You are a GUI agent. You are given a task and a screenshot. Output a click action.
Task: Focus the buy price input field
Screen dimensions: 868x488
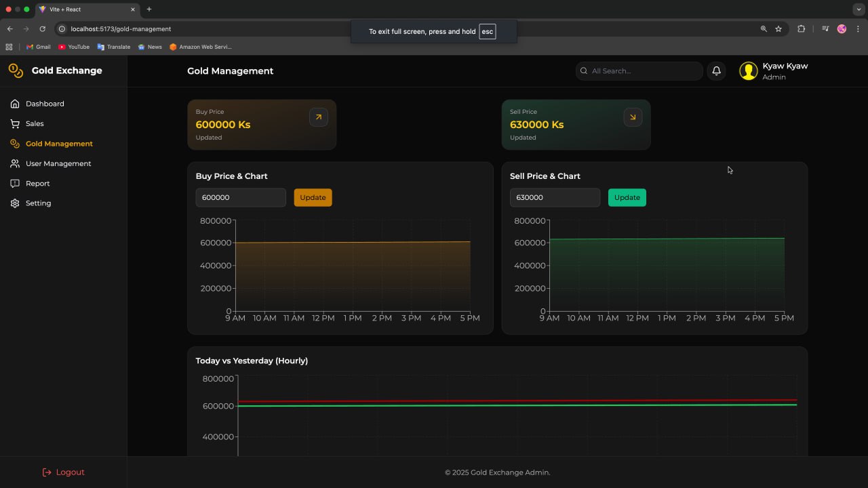(x=241, y=198)
